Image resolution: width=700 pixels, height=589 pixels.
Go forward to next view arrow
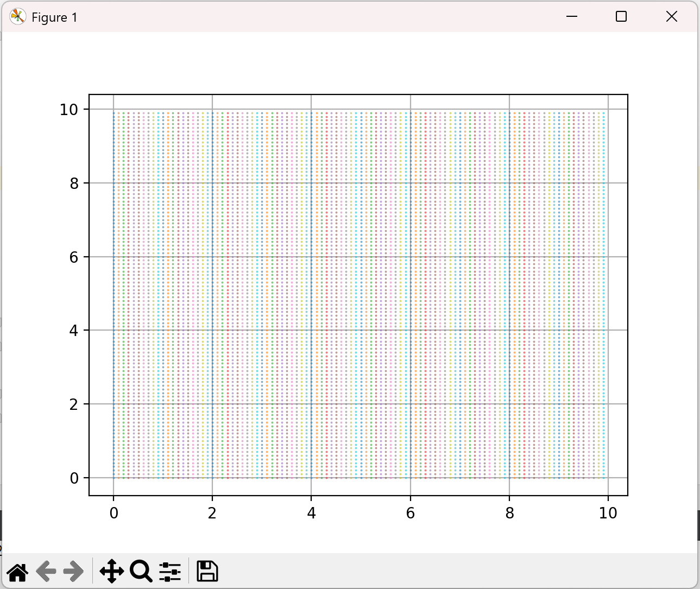pos(73,572)
